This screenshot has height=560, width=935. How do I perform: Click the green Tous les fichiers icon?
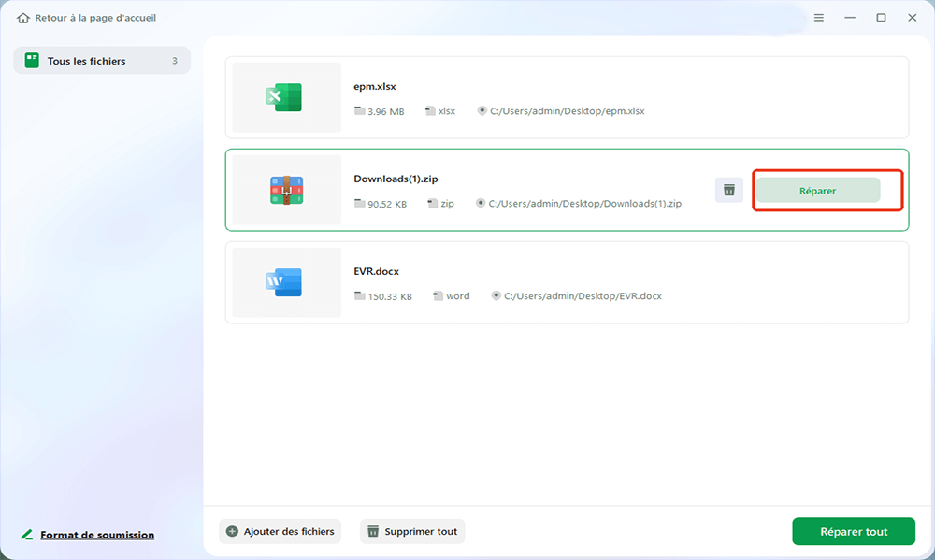tap(32, 60)
